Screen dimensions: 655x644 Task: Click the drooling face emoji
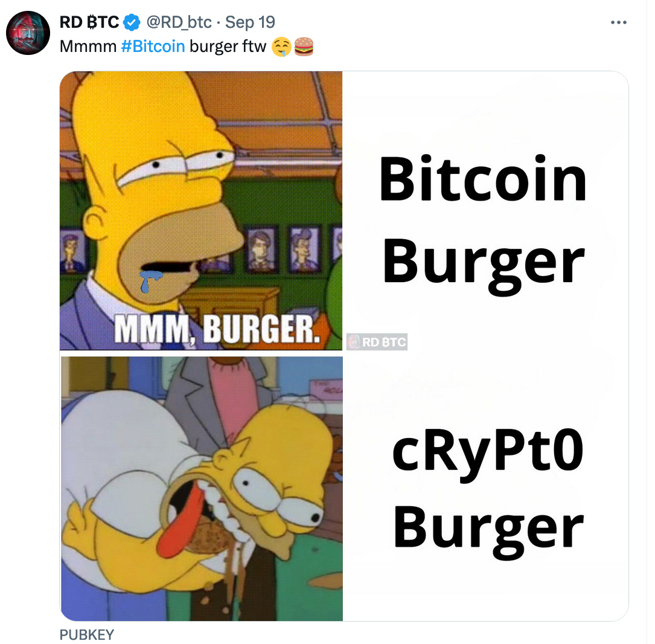point(281,47)
